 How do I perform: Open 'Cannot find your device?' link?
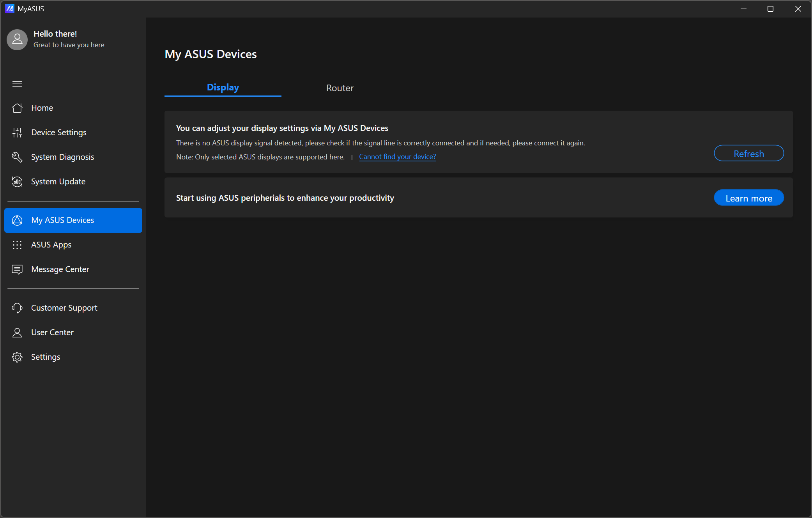(397, 157)
